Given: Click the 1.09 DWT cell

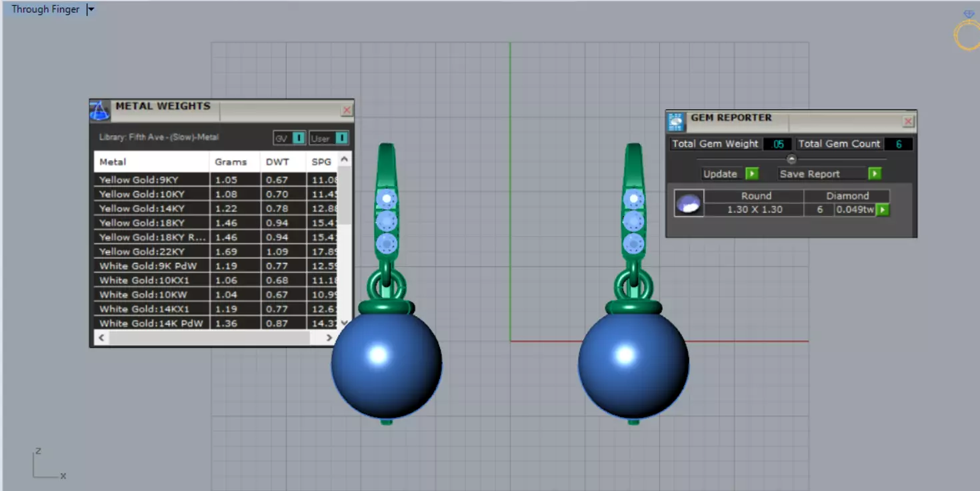Looking at the screenshot, I should point(283,252).
